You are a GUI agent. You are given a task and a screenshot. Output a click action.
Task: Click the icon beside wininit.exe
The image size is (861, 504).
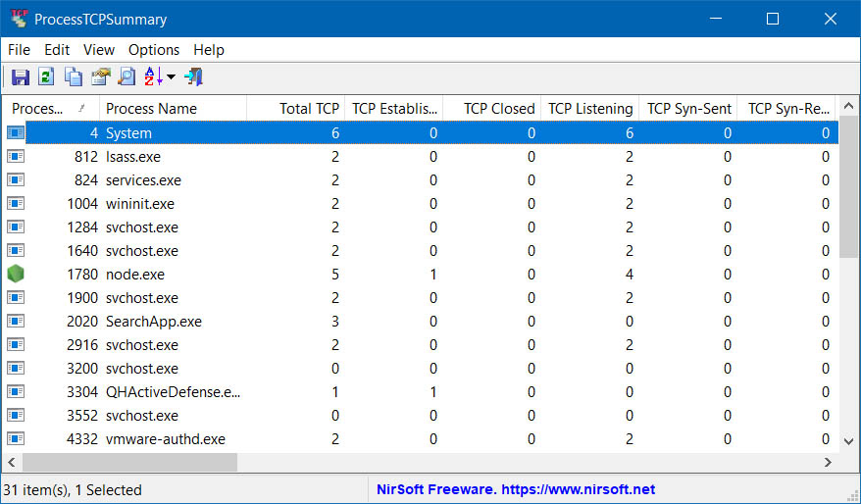(x=16, y=204)
